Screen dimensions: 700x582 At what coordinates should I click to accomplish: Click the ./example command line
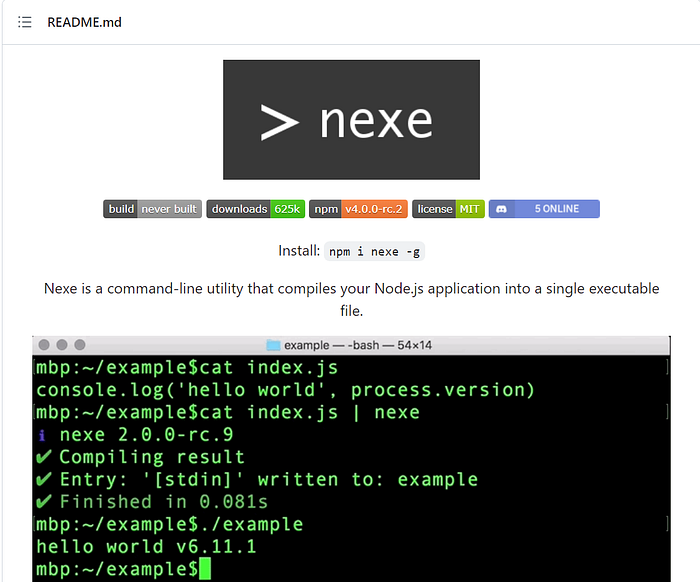click(x=170, y=524)
